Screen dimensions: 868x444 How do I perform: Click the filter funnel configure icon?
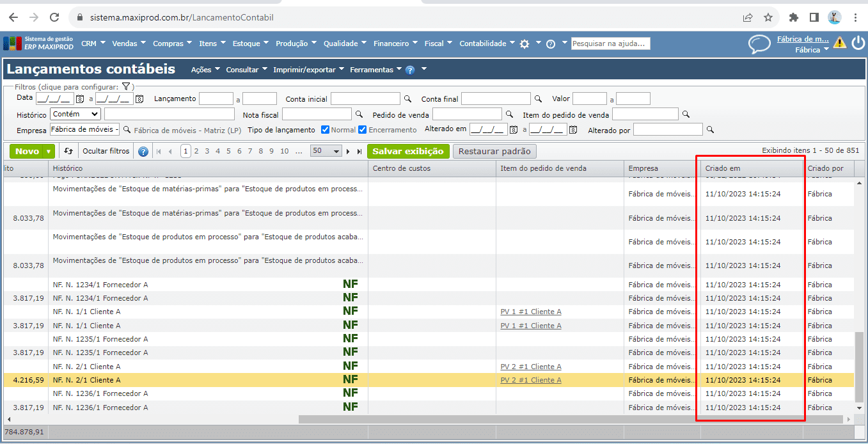(126, 86)
